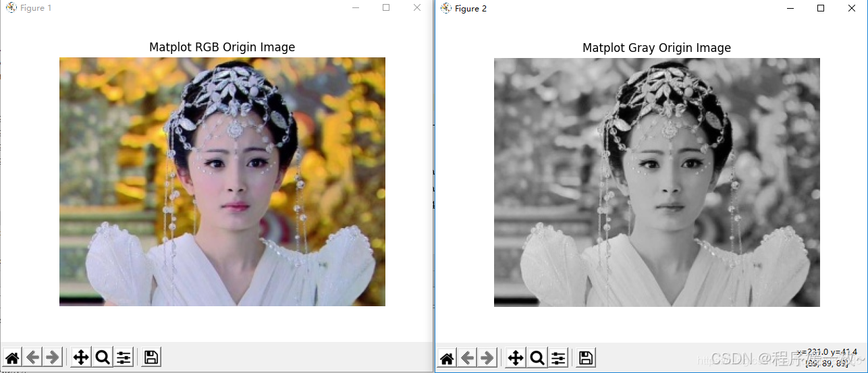Image resolution: width=868 pixels, height=373 pixels.
Task: Click Save icon in Figure 1 toolbar
Action: pos(151,357)
